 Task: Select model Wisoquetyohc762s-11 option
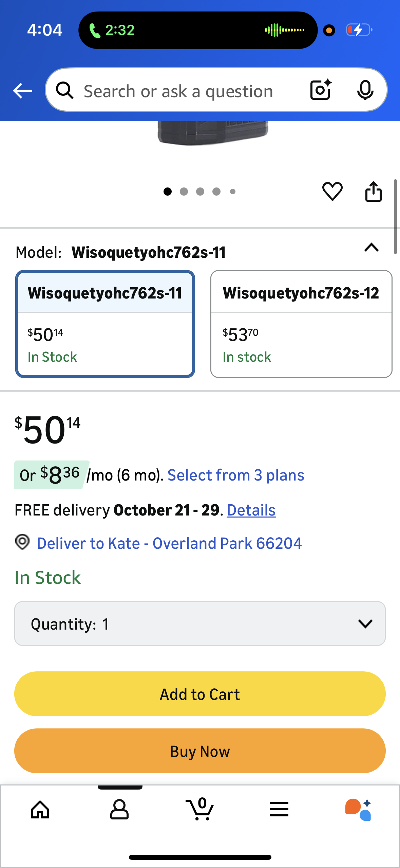click(x=105, y=324)
